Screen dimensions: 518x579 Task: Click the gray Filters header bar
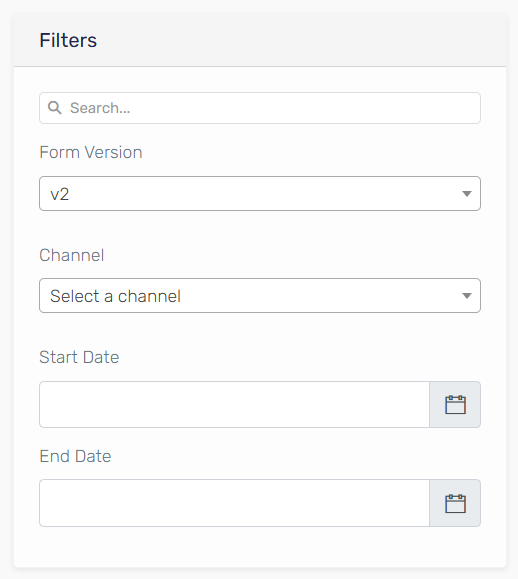[x=260, y=40]
